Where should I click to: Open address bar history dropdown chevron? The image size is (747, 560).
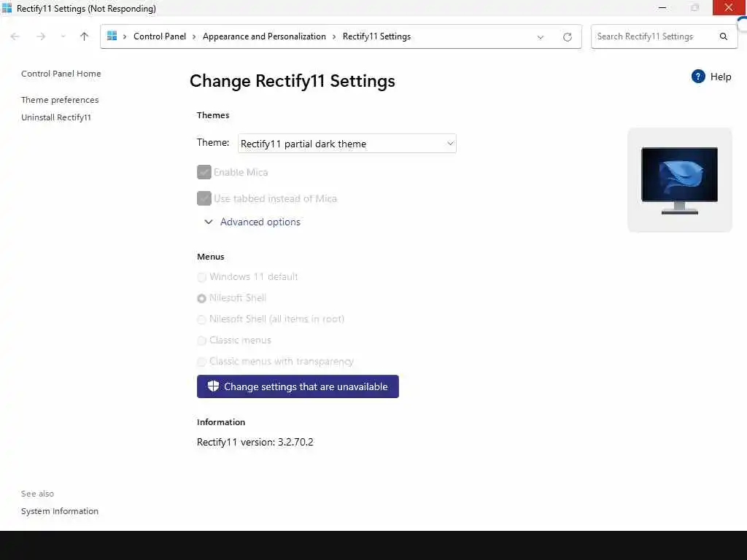541,37
